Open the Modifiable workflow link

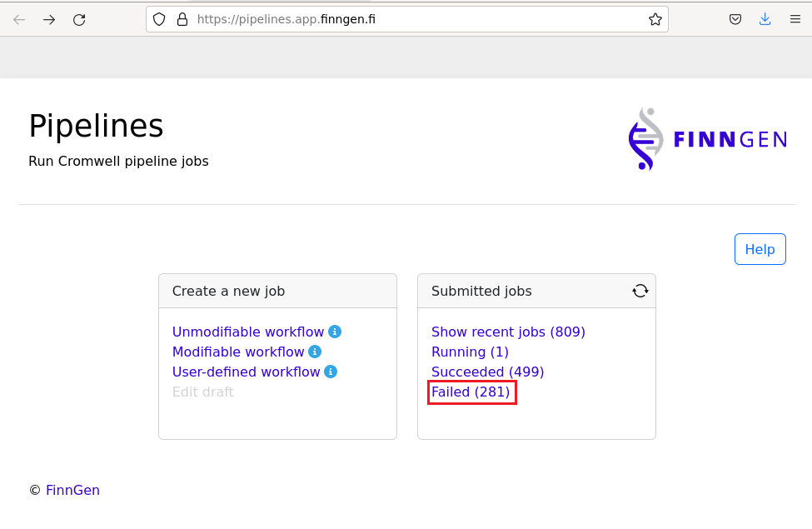pyautogui.click(x=238, y=352)
